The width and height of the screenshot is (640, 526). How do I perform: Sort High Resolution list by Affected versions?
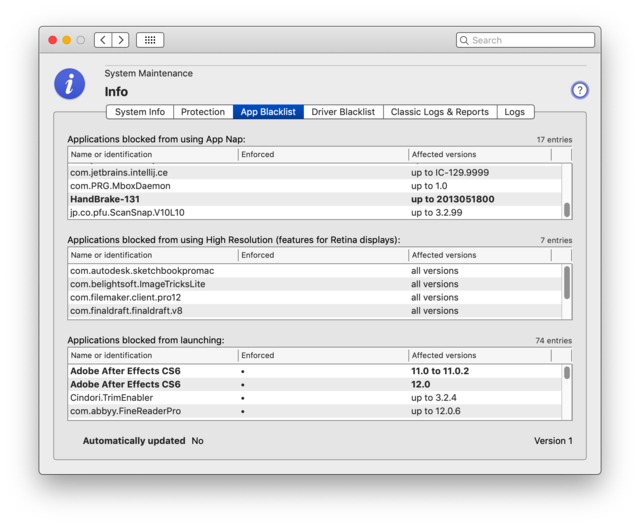480,255
